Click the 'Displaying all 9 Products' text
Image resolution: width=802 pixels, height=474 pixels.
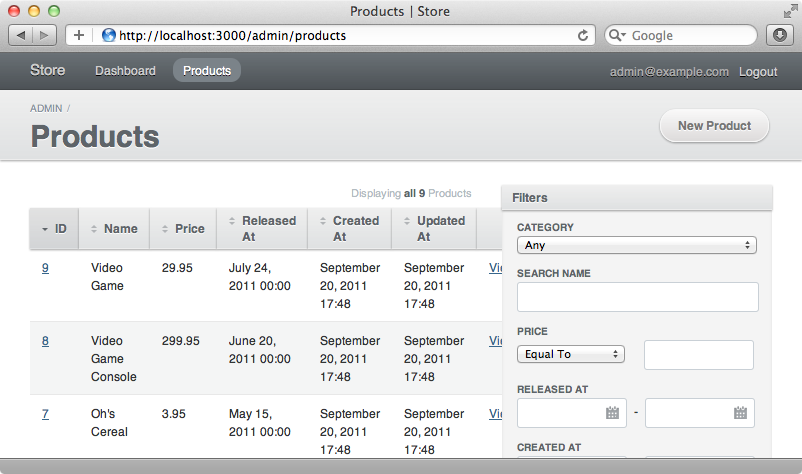coord(411,193)
